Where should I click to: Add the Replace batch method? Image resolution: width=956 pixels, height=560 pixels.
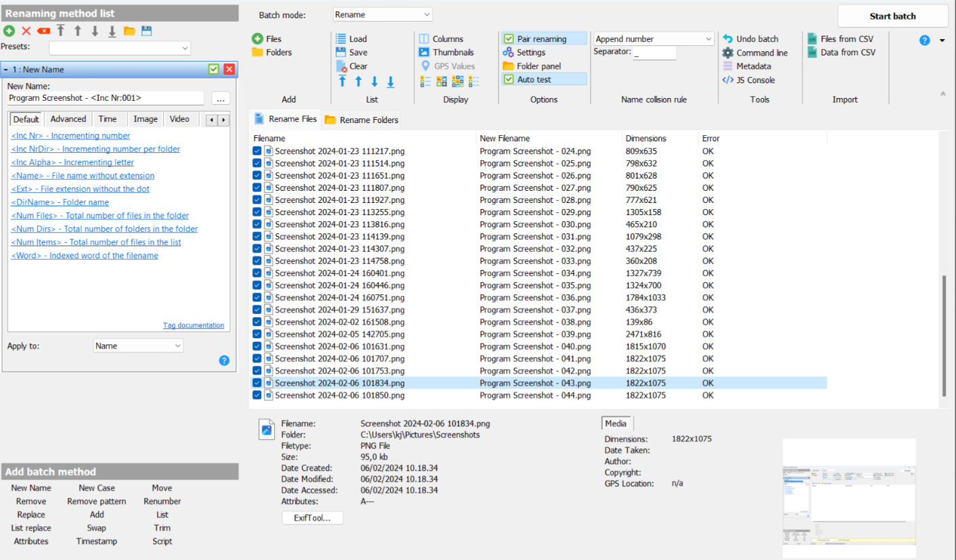tap(31, 515)
